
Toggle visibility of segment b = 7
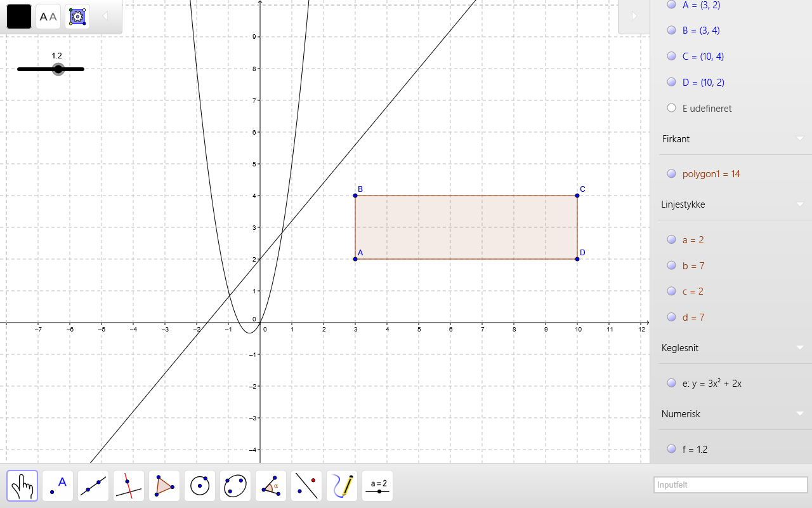672,265
